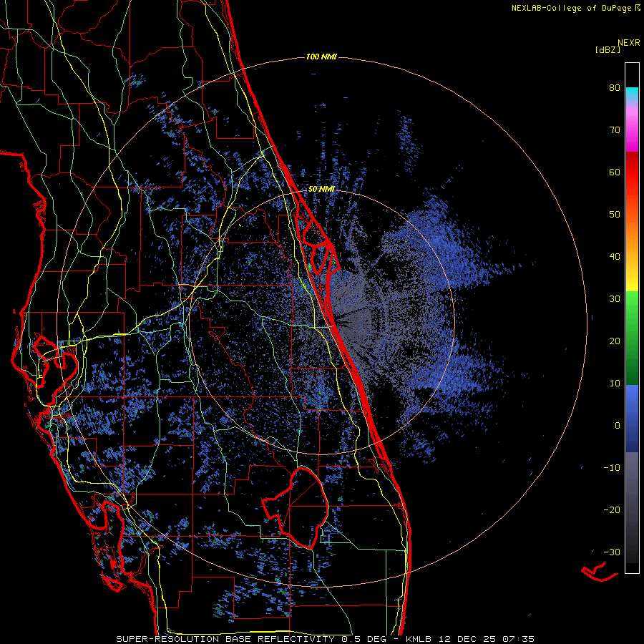Click the NEXR label above the color scale
This screenshot has width=644, height=644.
[629, 43]
